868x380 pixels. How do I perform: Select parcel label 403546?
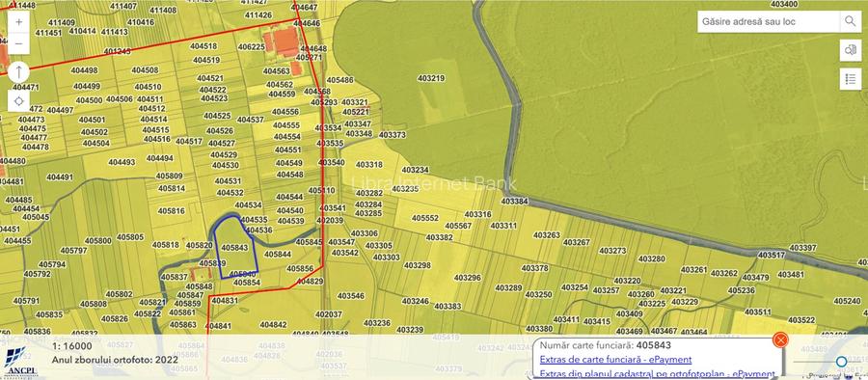point(351,296)
